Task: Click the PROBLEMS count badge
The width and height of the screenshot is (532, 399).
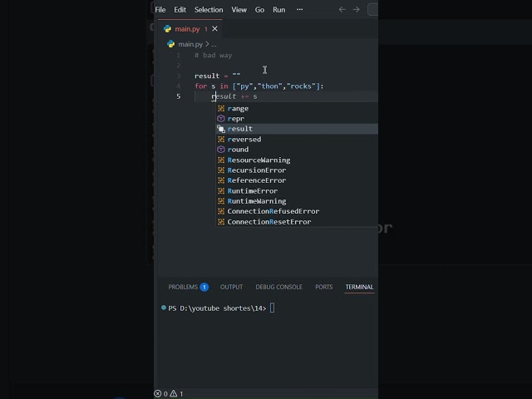Action: [x=204, y=287]
